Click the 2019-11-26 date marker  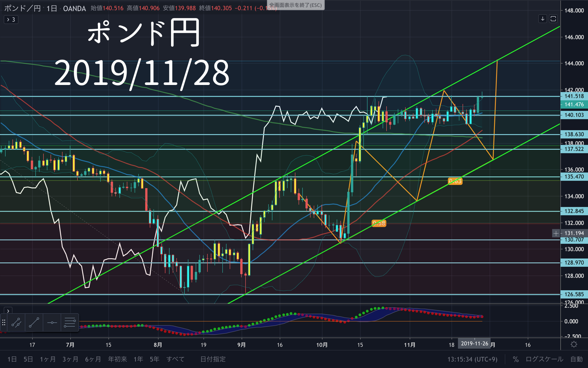click(474, 344)
